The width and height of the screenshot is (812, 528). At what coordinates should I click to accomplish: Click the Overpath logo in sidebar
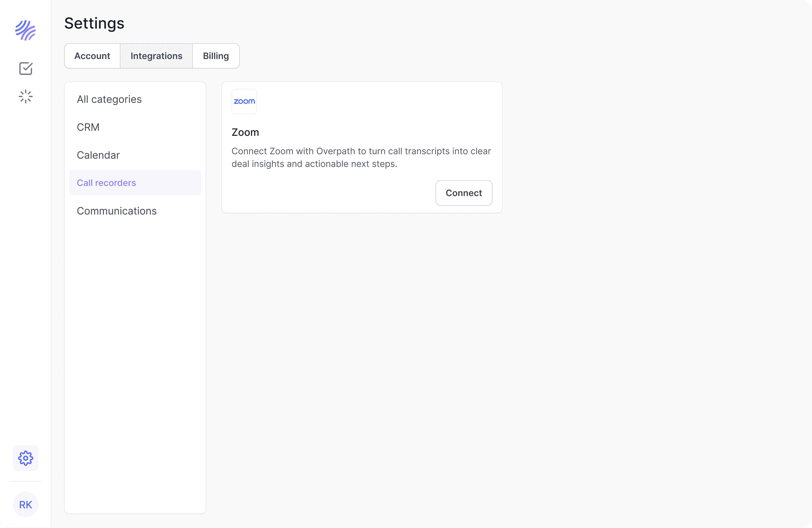coord(25,30)
